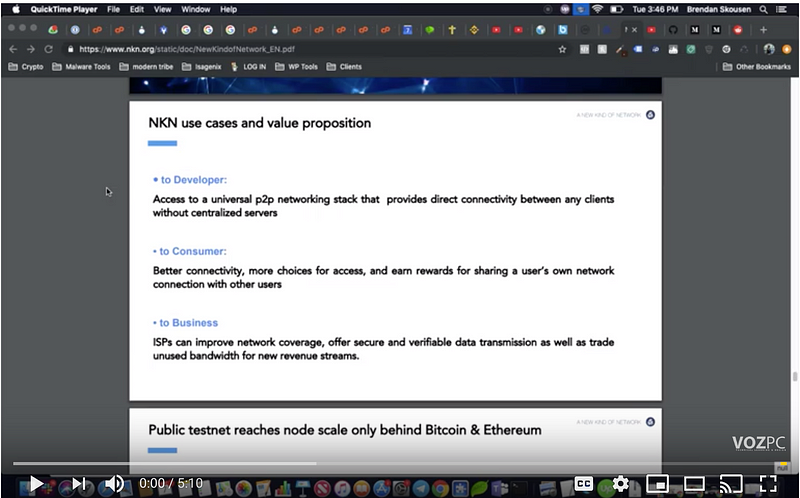Mute the video volume
The height and width of the screenshot is (498, 800).
point(114,483)
